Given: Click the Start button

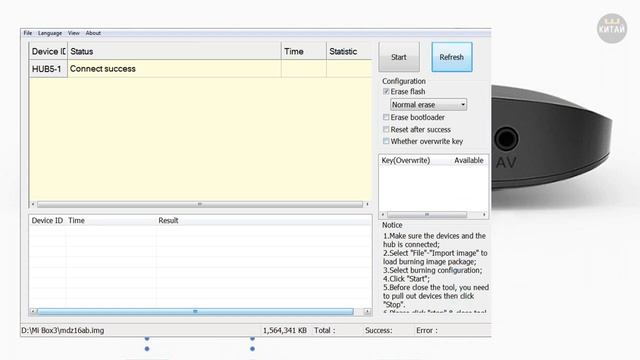Looking at the screenshot, I should click(399, 57).
